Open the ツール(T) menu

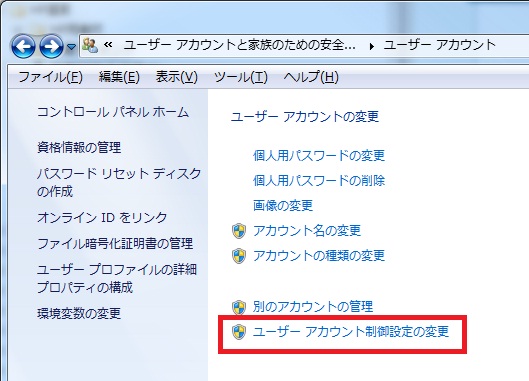point(241,77)
